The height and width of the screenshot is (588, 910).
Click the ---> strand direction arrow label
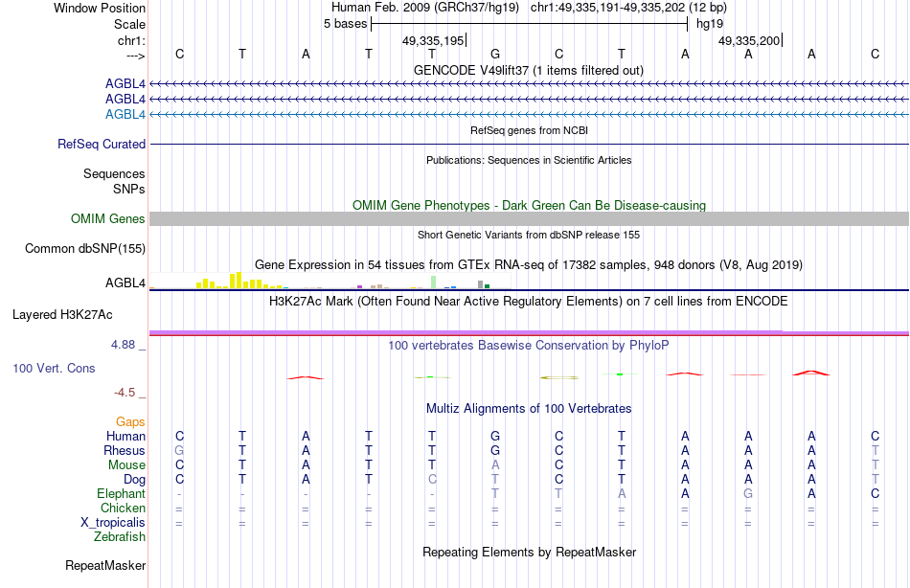pyautogui.click(x=136, y=56)
